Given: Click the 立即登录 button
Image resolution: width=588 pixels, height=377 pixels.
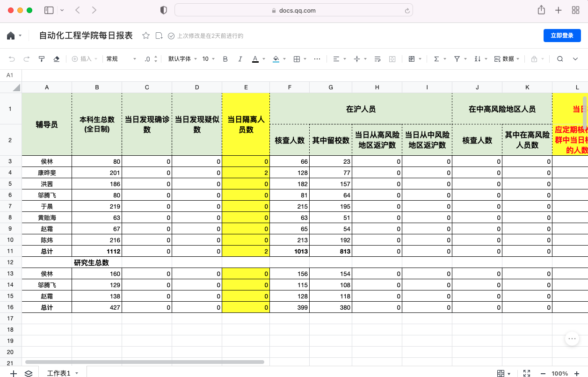Looking at the screenshot, I should point(562,36).
